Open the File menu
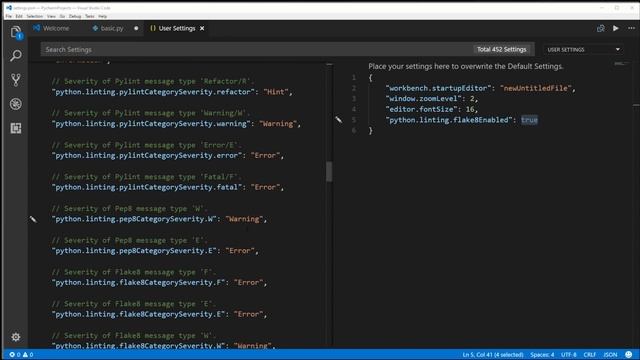The height and width of the screenshot is (360, 640). [9, 16]
